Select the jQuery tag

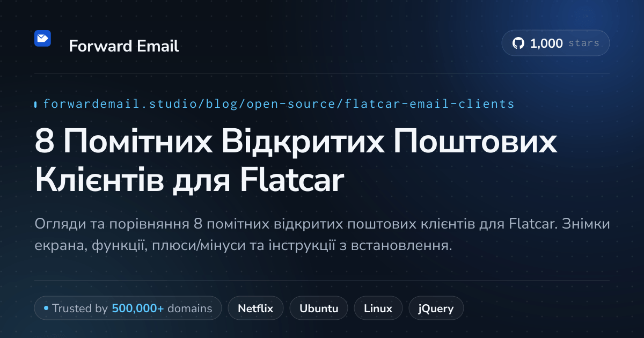pos(436,308)
